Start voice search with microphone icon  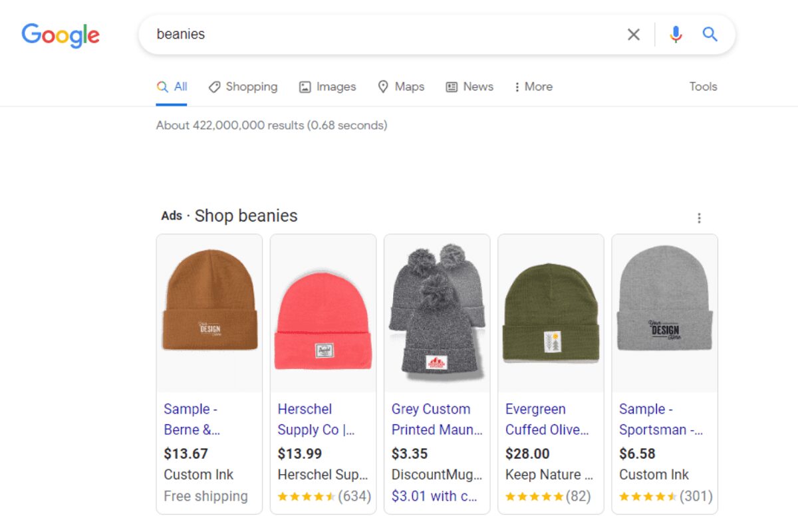point(676,35)
